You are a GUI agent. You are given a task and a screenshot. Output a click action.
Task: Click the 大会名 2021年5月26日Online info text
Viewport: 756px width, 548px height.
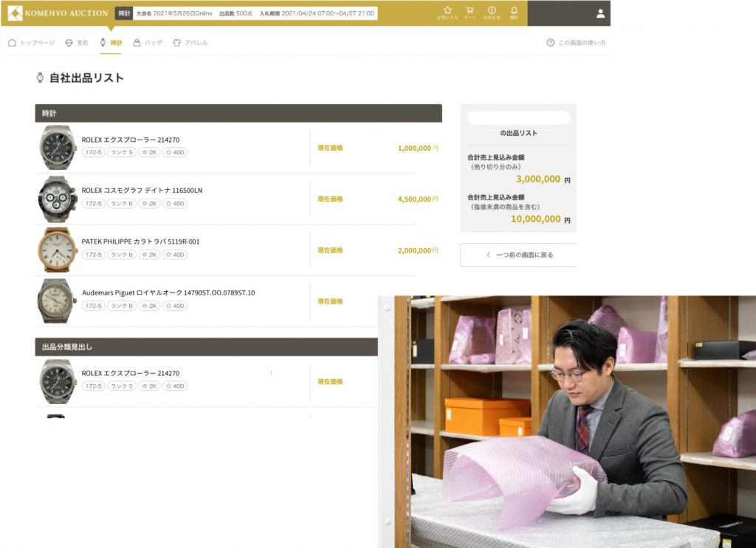coord(174,13)
